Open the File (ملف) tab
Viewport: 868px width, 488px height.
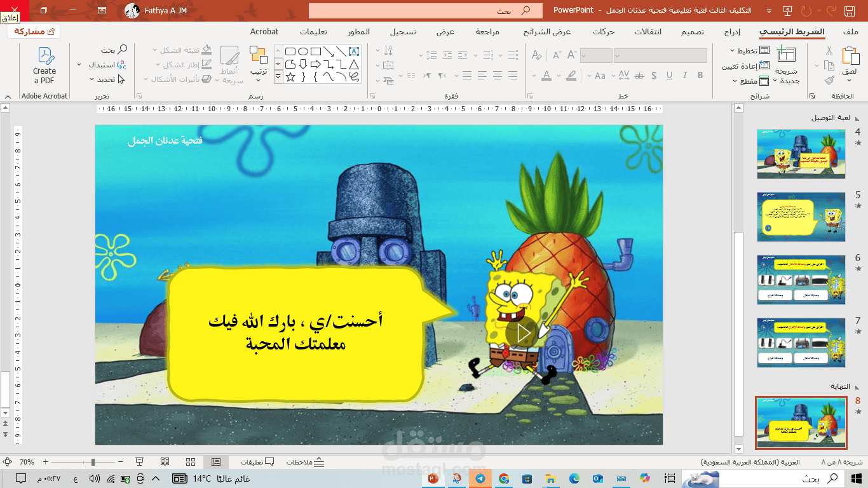tap(851, 32)
